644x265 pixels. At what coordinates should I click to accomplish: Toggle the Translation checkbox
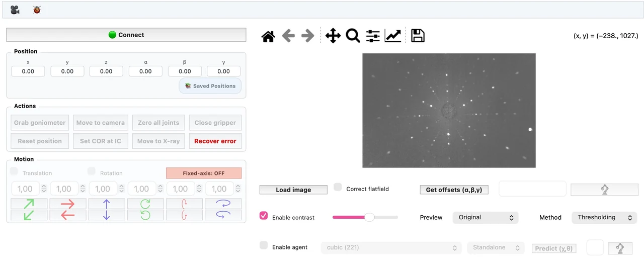click(x=14, y=171)
